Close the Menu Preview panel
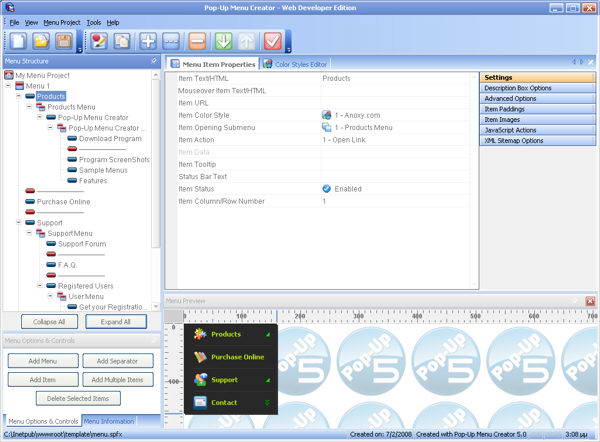This screenshot has height=442, width=600. pos(590,301)
